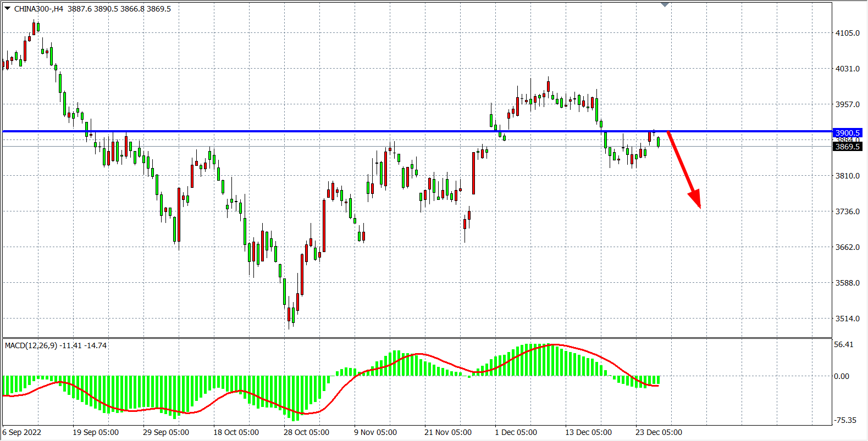Select the red downward trend arrow
This screenshot has width=868, height=441.
684,170
